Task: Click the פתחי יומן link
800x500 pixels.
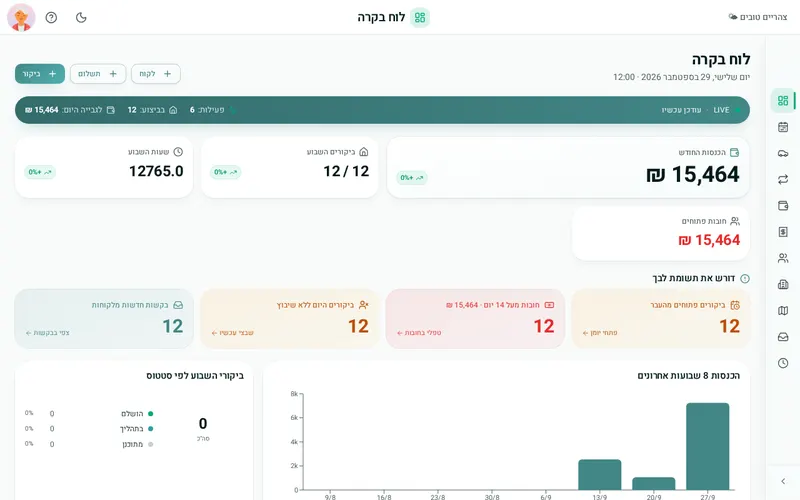Action: click(600, 333)
